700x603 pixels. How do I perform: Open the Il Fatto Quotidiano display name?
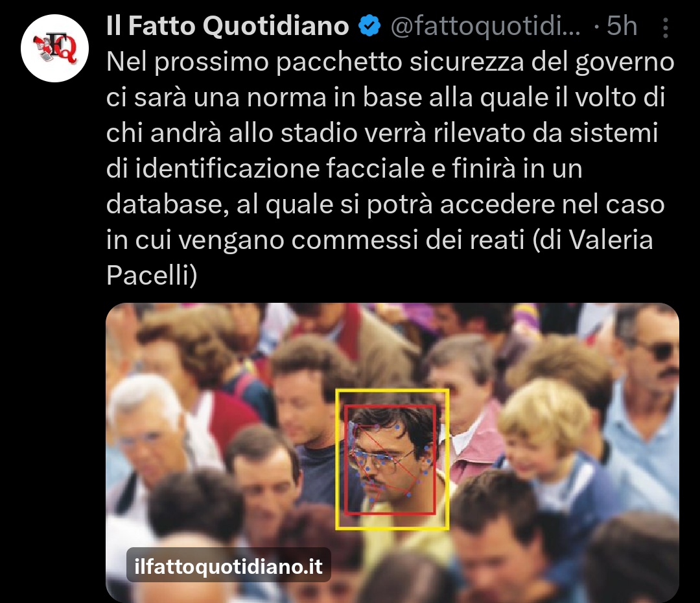pos(227,25)
